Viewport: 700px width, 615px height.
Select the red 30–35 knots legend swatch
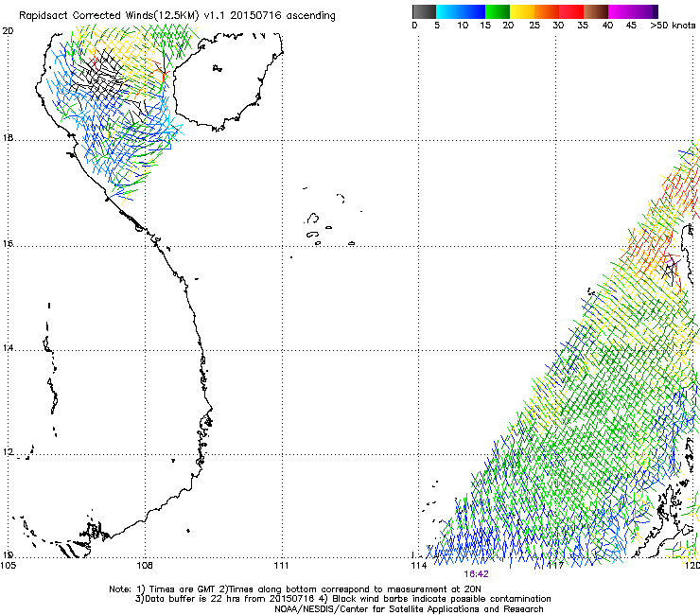pyautogui.click(x=571, y=11)
